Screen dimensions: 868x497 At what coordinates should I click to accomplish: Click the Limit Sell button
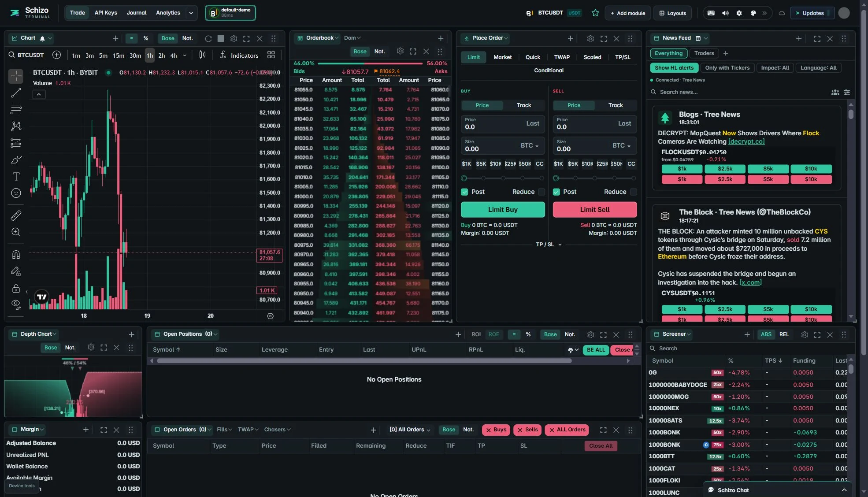click(594, 210)
